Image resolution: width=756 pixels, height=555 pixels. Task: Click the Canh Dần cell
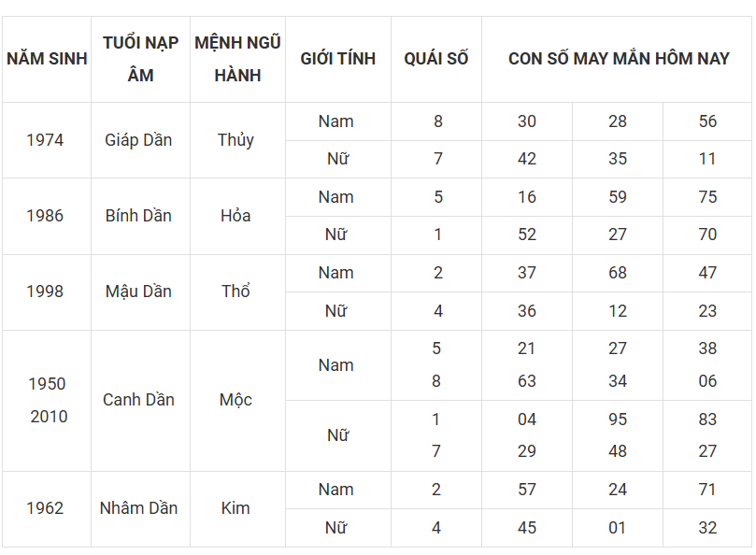coord(140,400)
